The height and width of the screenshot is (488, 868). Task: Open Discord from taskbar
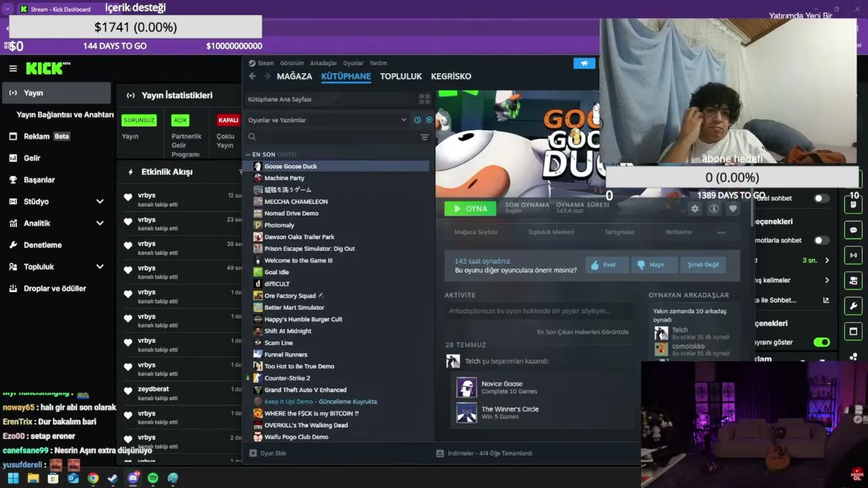click(x=133, y=479)
